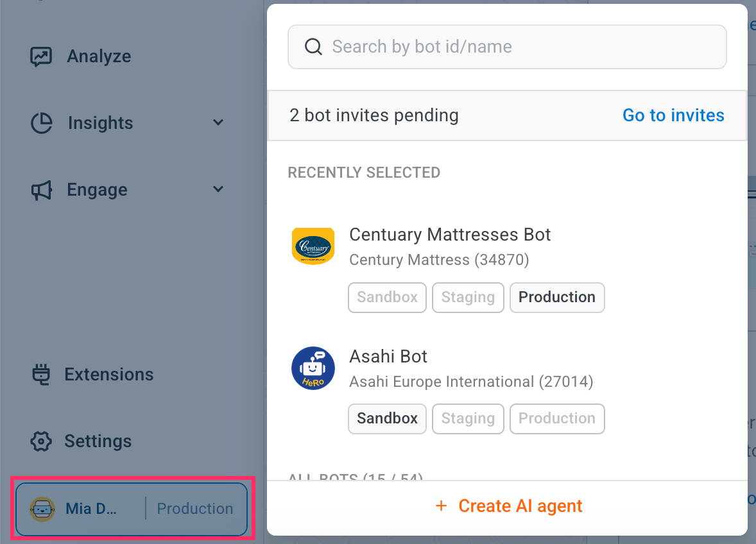The image size is (756, 544).
Task: Select Staging environment for Centuary Mattresses Bot
Action: (468, 298)
